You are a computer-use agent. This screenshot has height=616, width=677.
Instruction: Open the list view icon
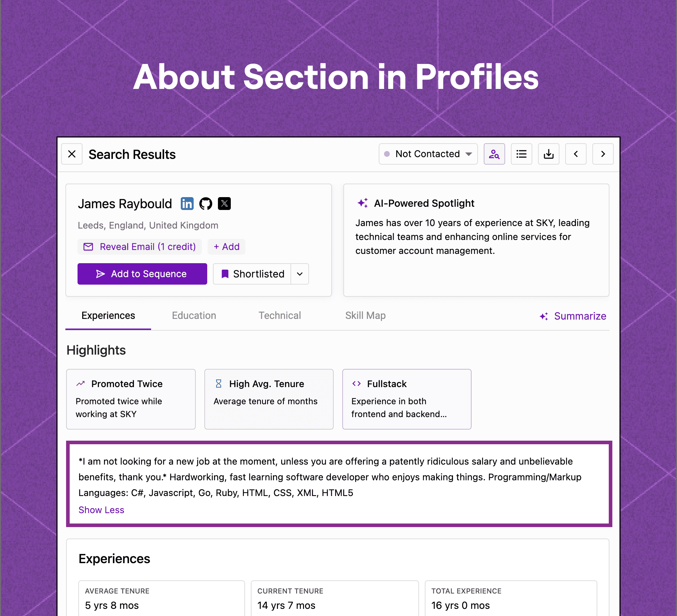522,154
